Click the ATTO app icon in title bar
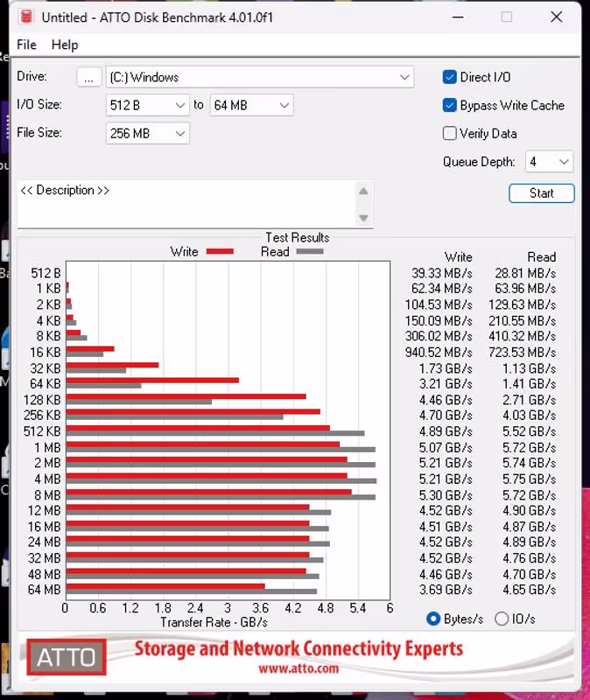Screen dimensions: 590x700 coord(26,17)
